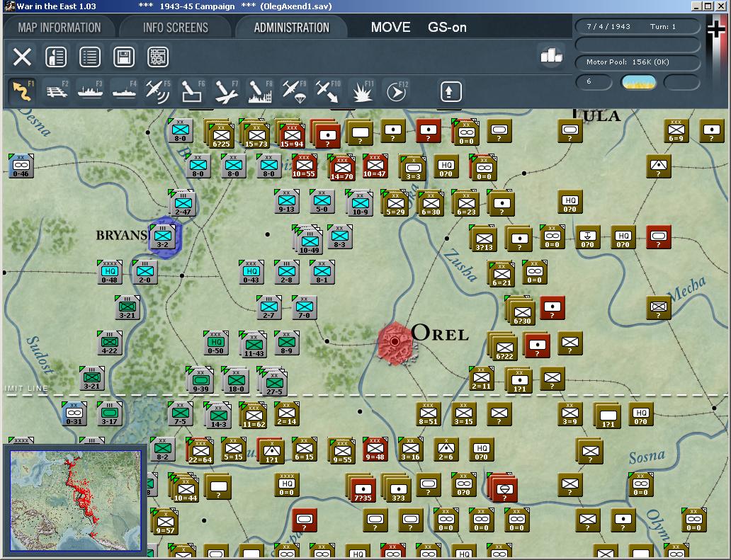Select the green HQ counter 0-50

tap(216, 343)
